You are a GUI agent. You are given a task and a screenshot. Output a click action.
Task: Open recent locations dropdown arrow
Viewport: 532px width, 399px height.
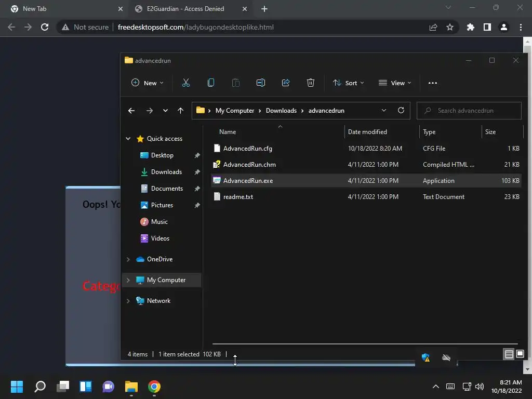tap(165, 111)
